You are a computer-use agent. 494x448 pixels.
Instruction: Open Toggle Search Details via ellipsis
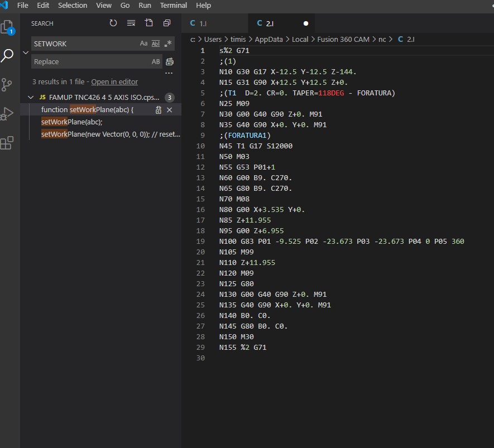pos(170,73)
